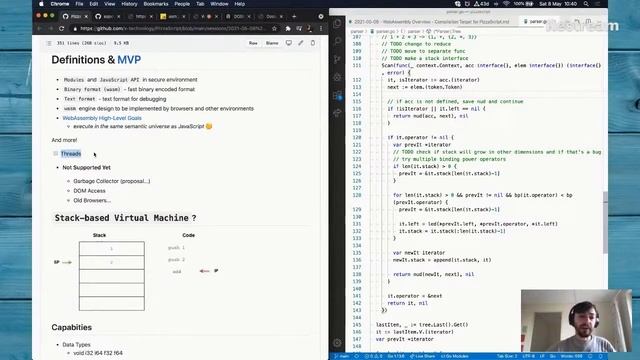Click Tab Size setting in status bar
This screenshot has height=360, width=640.
click(x=507, y=356)
